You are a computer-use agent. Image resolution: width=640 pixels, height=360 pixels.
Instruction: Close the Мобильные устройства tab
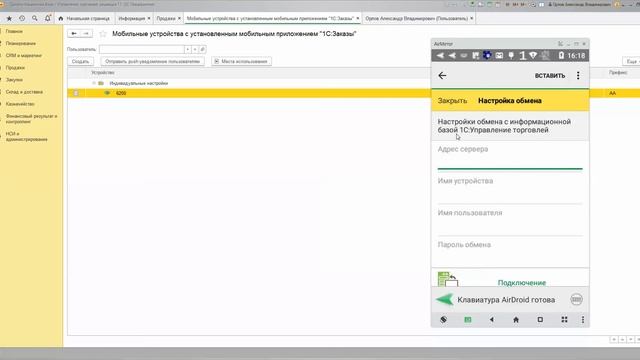[x=358, y=18]
